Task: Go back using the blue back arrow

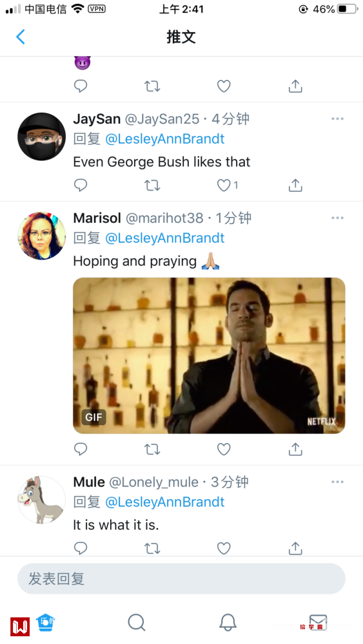Action: pos(21,37)
